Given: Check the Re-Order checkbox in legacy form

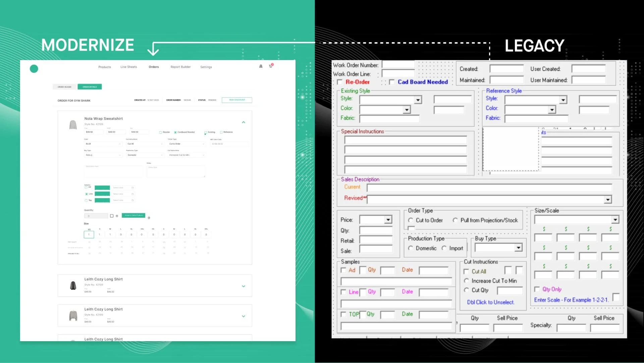Looking at the screenshot, I should pos(340,82).
